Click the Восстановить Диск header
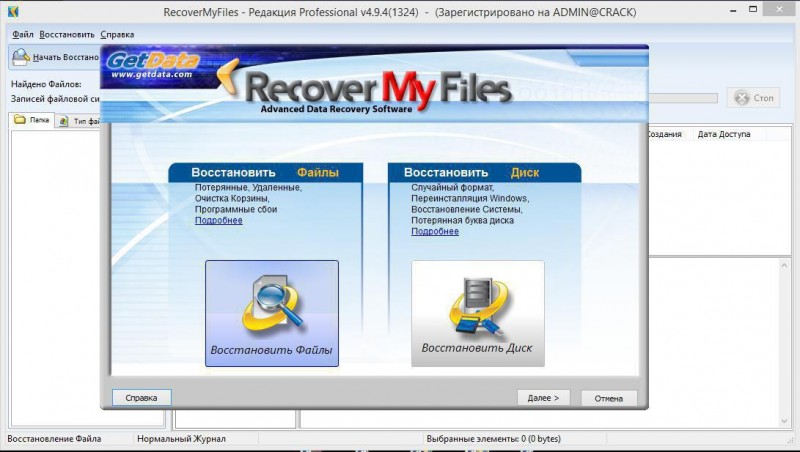This screenshot has height=452, width=800. 484,172
